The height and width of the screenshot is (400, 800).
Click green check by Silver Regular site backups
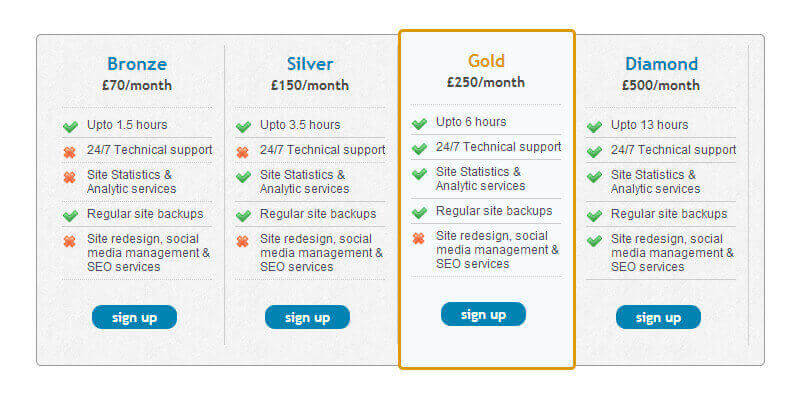[x=243, y=215]
